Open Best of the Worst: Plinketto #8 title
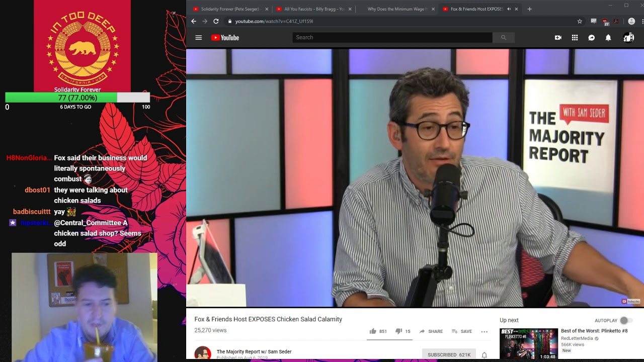The width and height of the screenshot is (644, 362). coord(594,331)
